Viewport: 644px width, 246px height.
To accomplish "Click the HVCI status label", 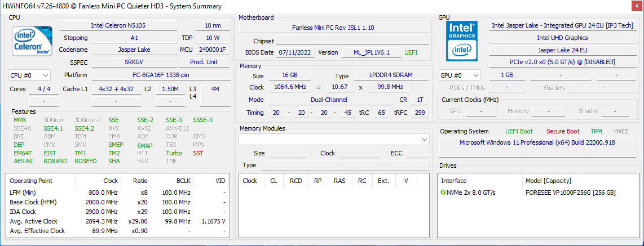I will click(620, 131).
